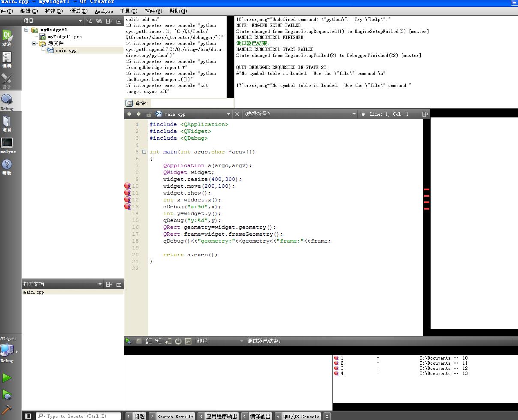Viewport: 518px width, 420px height.
Task: Select the Debug mode in the sidebar
Action: point(7,102)
